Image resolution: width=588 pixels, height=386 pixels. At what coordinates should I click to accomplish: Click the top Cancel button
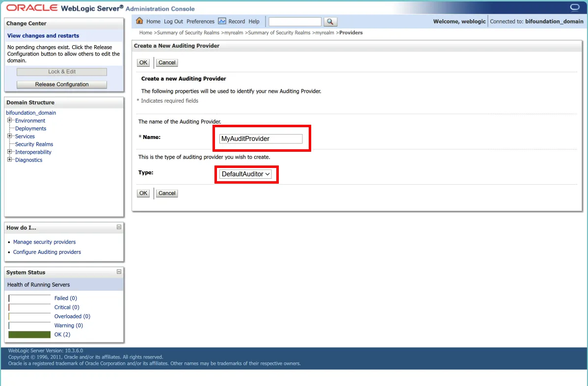[x=167, y=63]
